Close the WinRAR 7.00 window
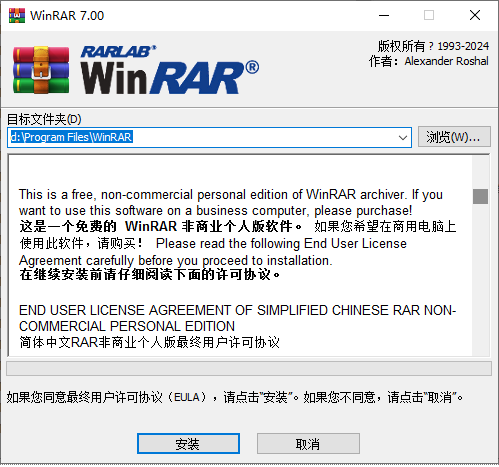This screenshot has width=499, height=467. pos(475,15)
